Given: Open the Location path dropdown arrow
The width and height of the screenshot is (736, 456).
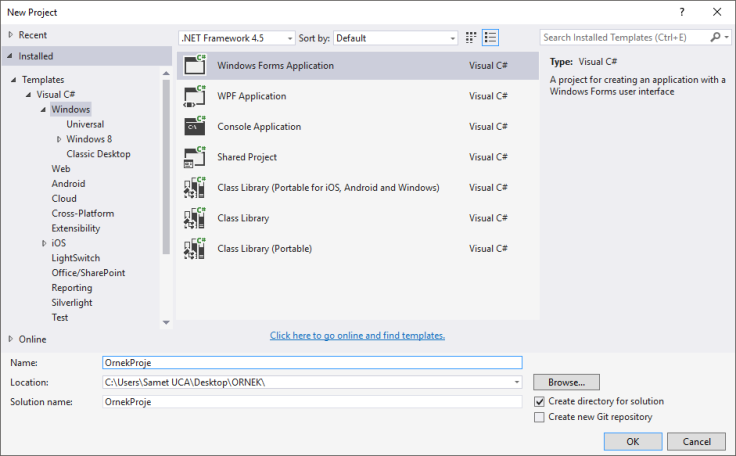Looking at the screenshot, I should (x=516, y=382).
